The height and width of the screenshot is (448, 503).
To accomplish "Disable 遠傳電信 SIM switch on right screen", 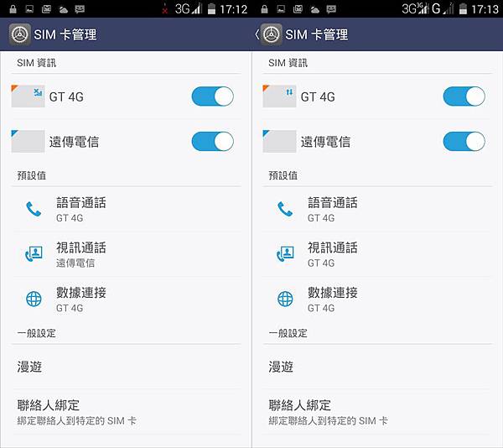I will (464, 141).
